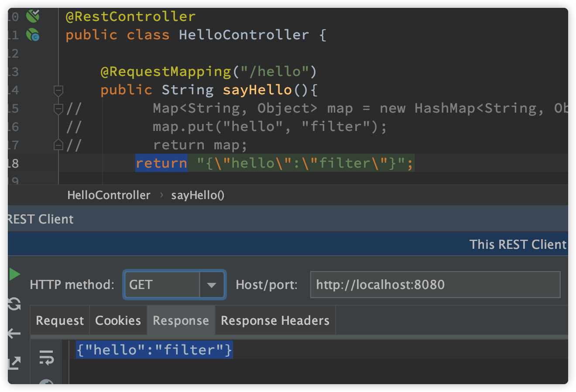Click the Spring bean gutter icon beside @RestController
This screenshot has height=392, width=576.
click(33, 16)
